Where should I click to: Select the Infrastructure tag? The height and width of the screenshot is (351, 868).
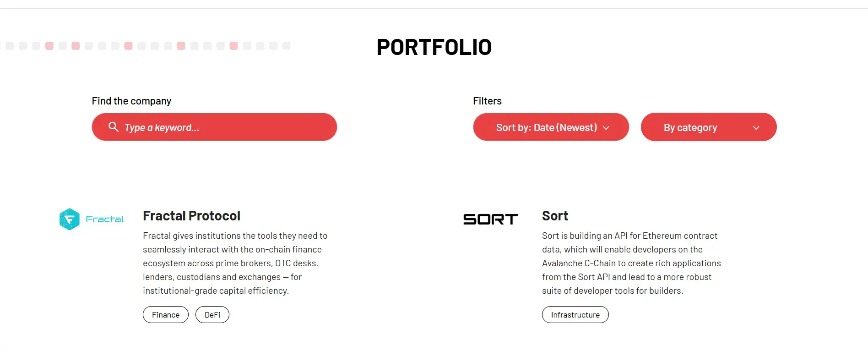tap(575, 315)
